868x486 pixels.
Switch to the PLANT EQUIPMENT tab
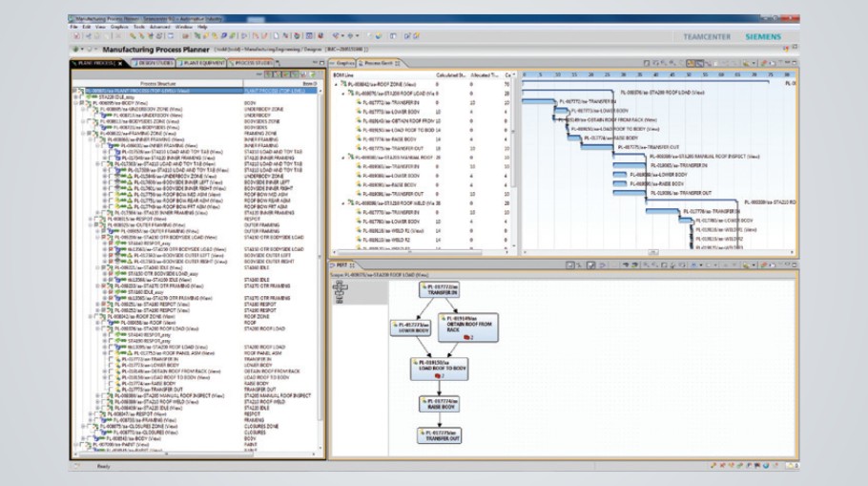[201, 63]
